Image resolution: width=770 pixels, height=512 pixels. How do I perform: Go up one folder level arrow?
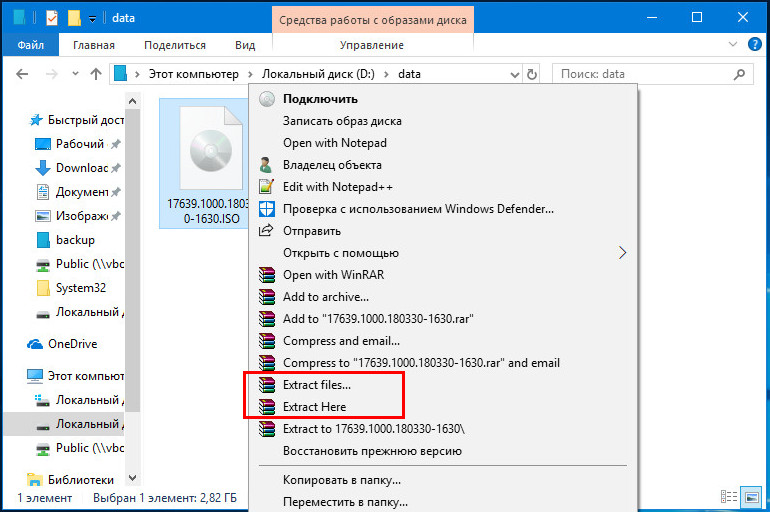(96, 74)
